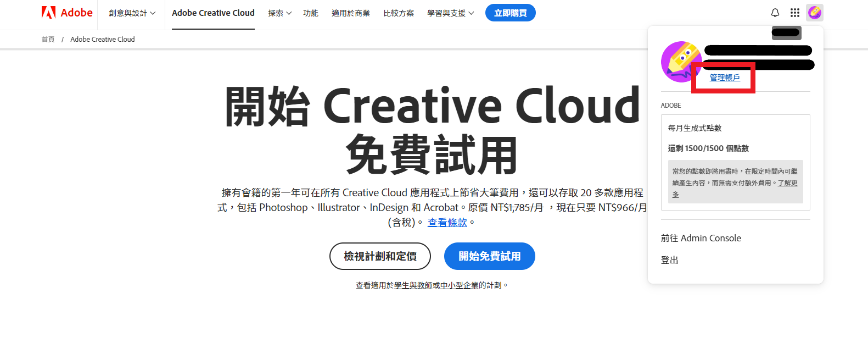Open the app switcher grid icon
Viewport: 868px width, 337px height.
pyautogui.click(x=795, y=13)
